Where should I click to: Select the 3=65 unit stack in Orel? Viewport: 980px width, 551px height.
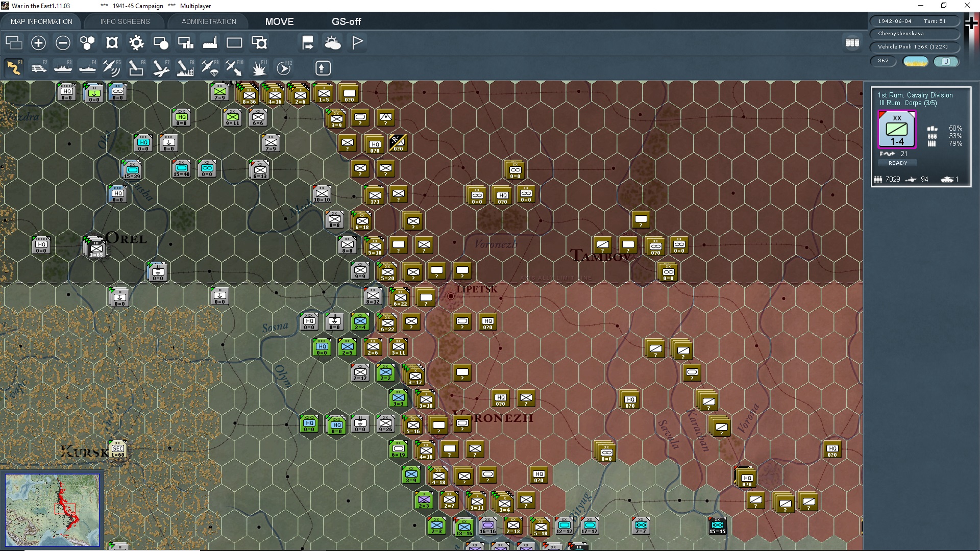(x=96, y=247)
